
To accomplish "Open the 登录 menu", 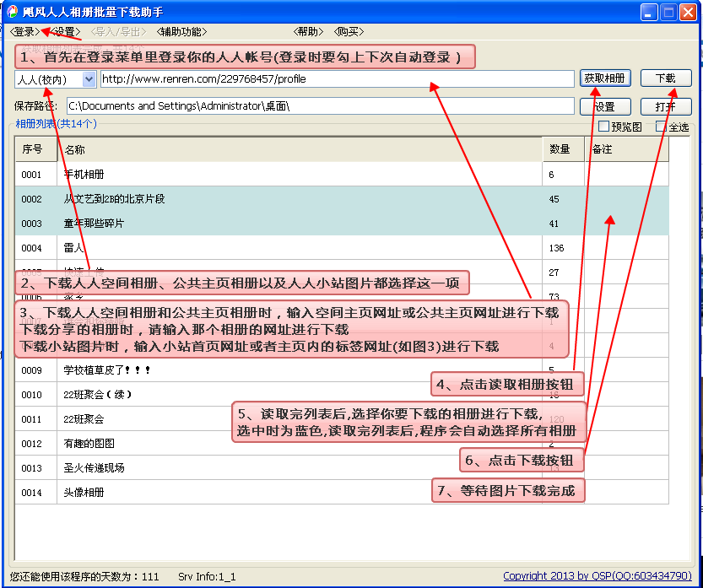I will [25, 32].
